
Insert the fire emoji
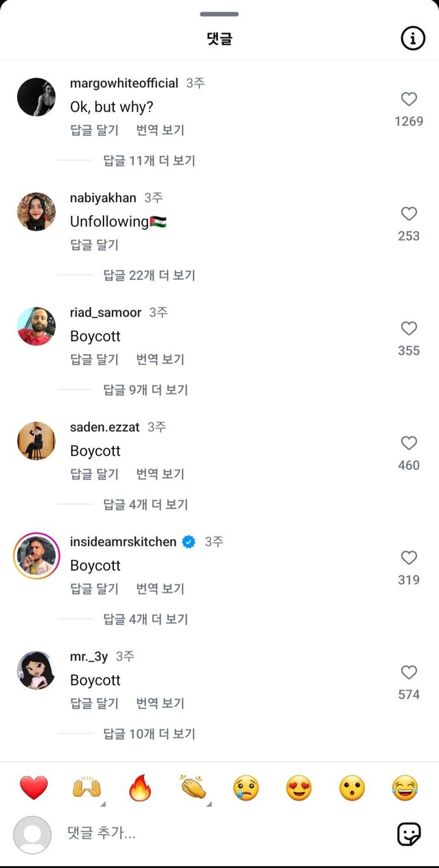click(140, 788)
